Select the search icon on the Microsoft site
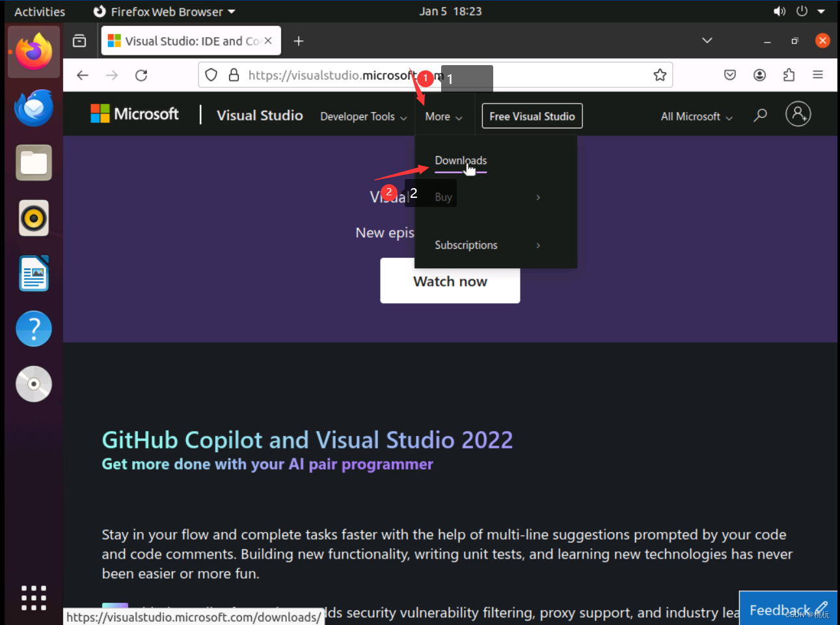 759,115
